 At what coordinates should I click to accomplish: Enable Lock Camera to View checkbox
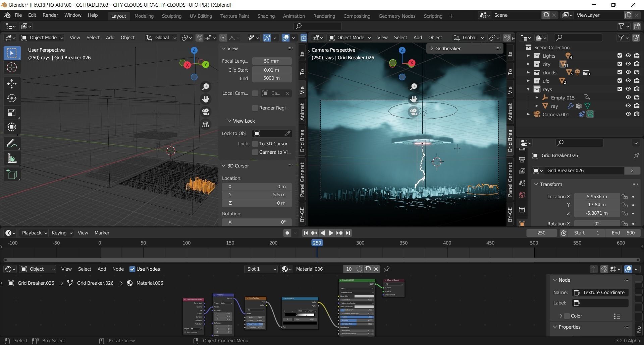[x=255, y=152]
